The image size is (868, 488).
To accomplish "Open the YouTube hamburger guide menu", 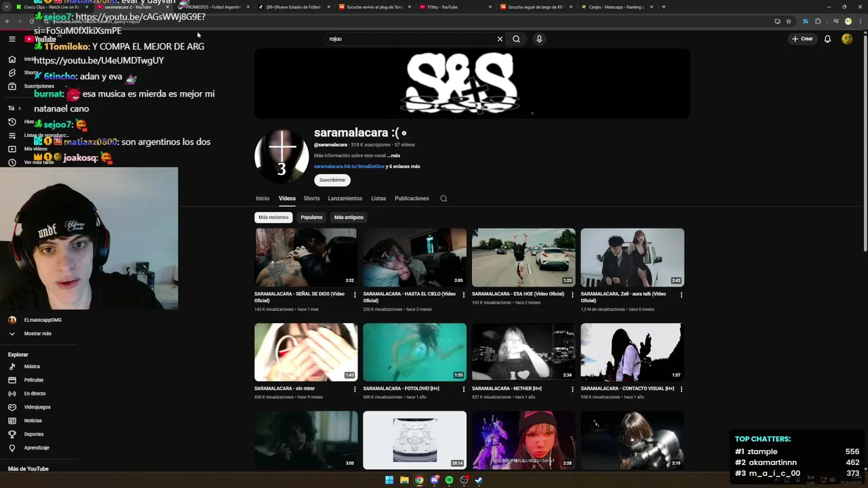I will 12,39.
